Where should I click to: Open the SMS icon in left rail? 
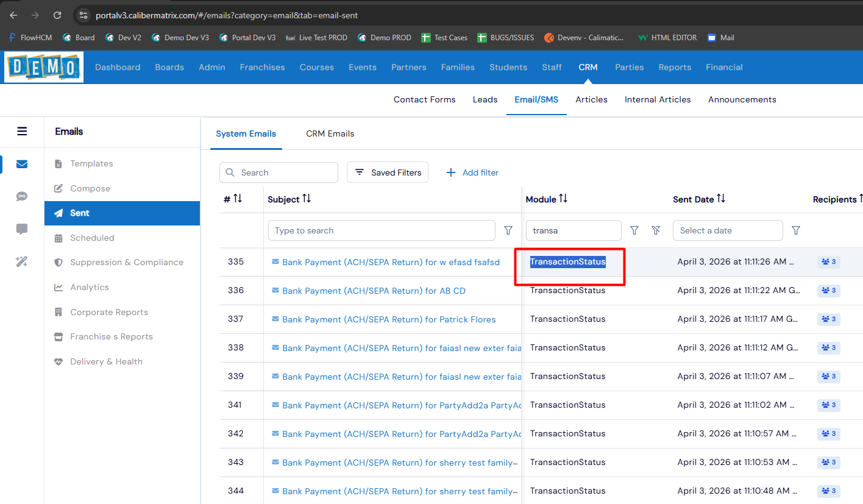22,196
